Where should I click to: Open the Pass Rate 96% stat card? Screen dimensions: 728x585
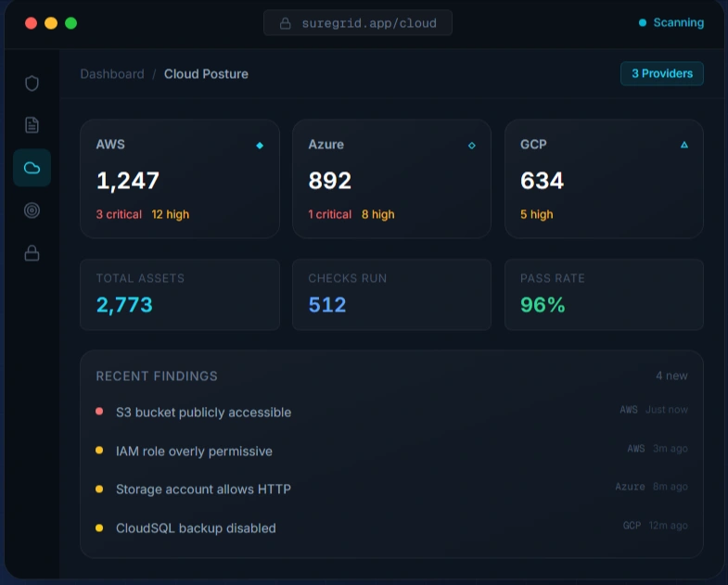604,295
